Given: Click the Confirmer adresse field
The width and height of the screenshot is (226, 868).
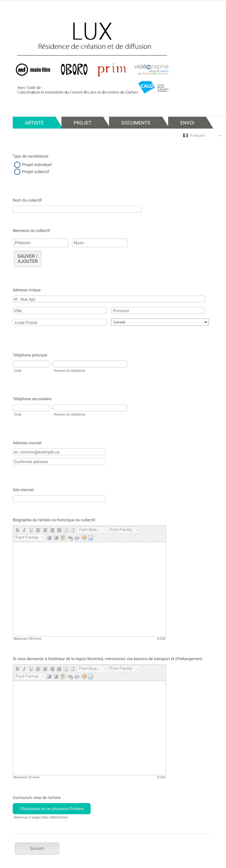Looking at the screenshot, I should tap(59, 462).
